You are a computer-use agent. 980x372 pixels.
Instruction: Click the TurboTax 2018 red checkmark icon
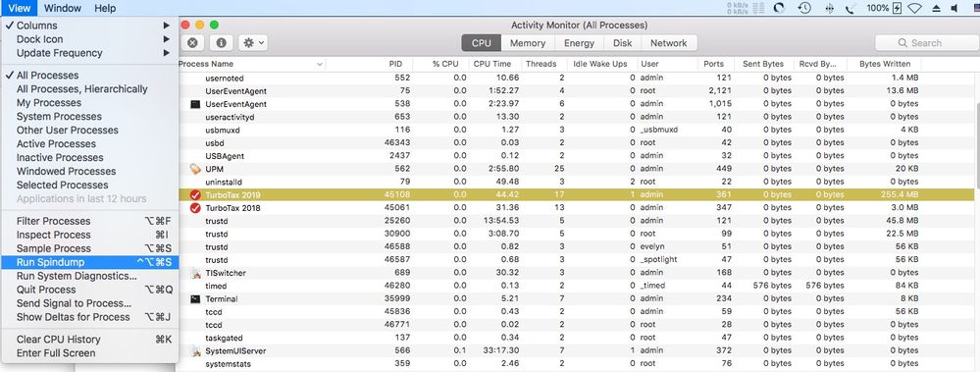point(195,207)
